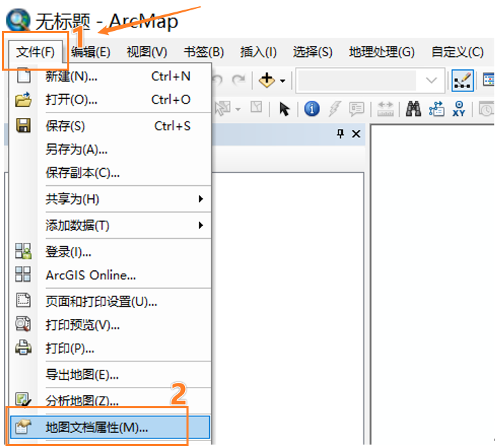The image size is (495, 448).
Task: Click the clear selected features icon
Action: tap(256, 107)
